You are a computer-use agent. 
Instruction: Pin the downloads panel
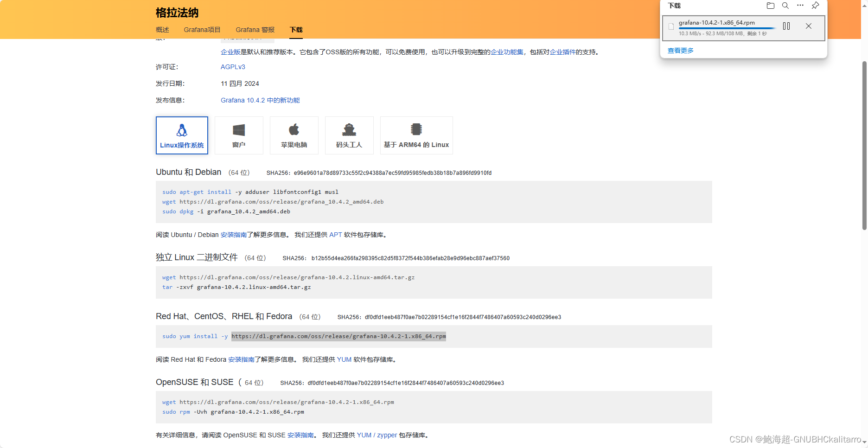click(815, 6)
